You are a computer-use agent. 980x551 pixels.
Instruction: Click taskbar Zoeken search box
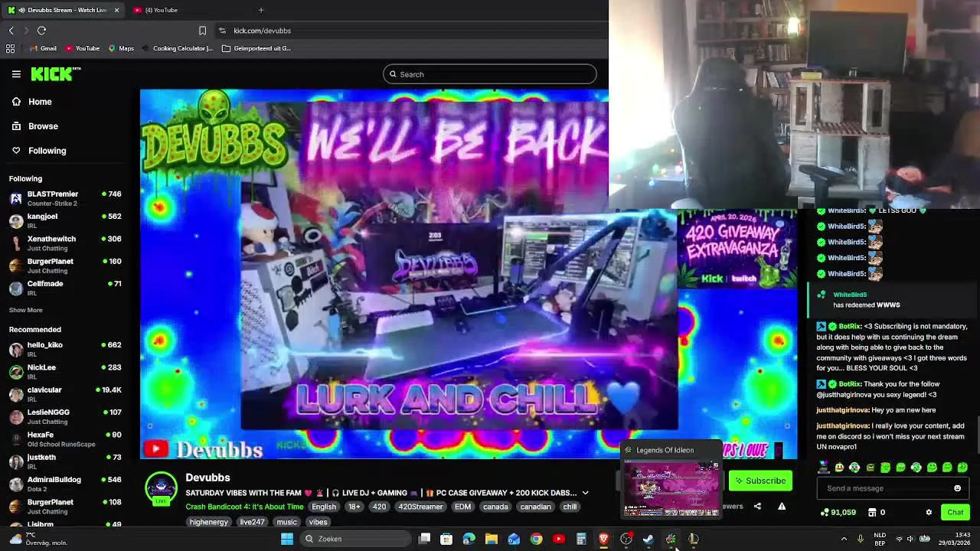point(356,539)
